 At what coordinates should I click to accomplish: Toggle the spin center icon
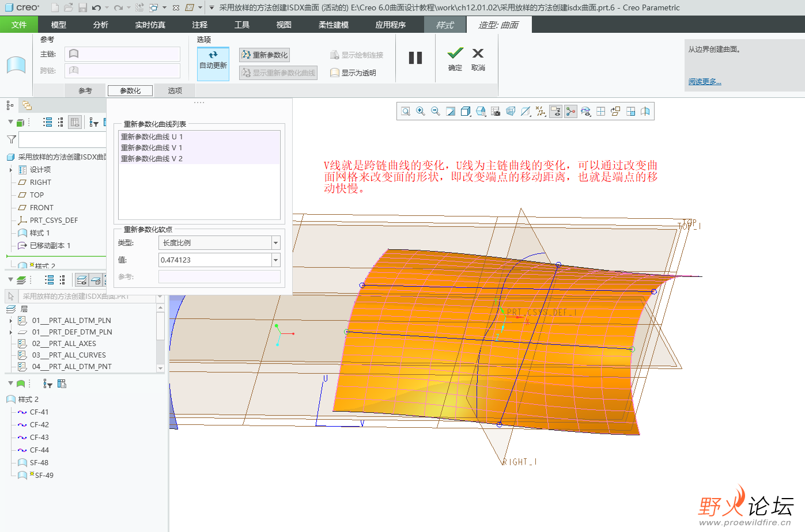(570, 112)
